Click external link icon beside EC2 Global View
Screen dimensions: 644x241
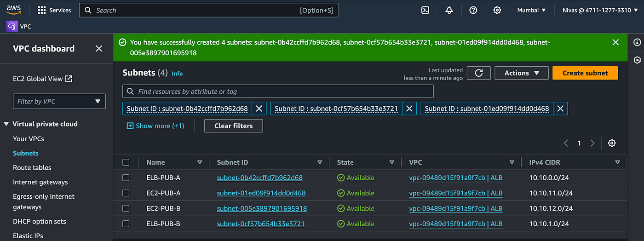point(69,79)
